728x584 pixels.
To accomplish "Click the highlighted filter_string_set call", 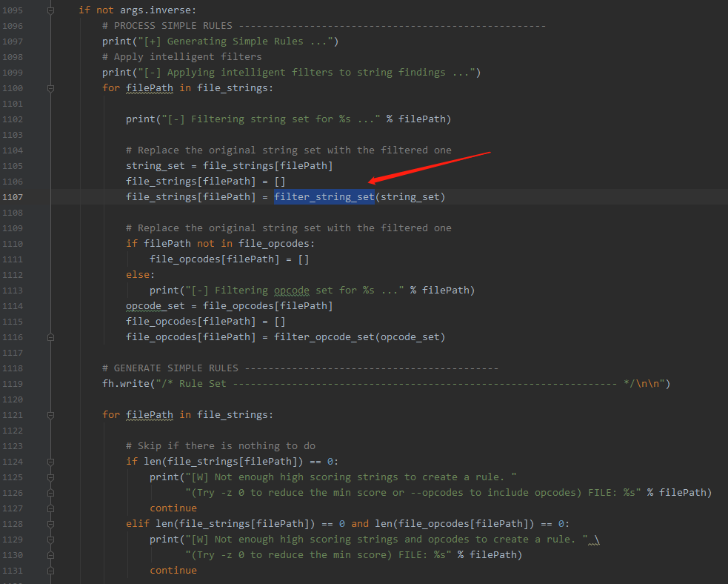I will [324, 197].
